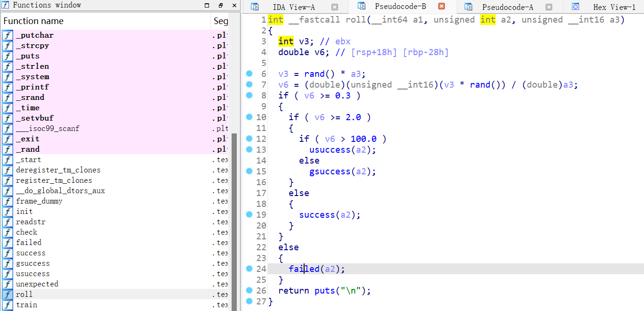Toggle breakpoint dot on line 13
The height and width of the screenshot is (311, 644).
(249, 149)
